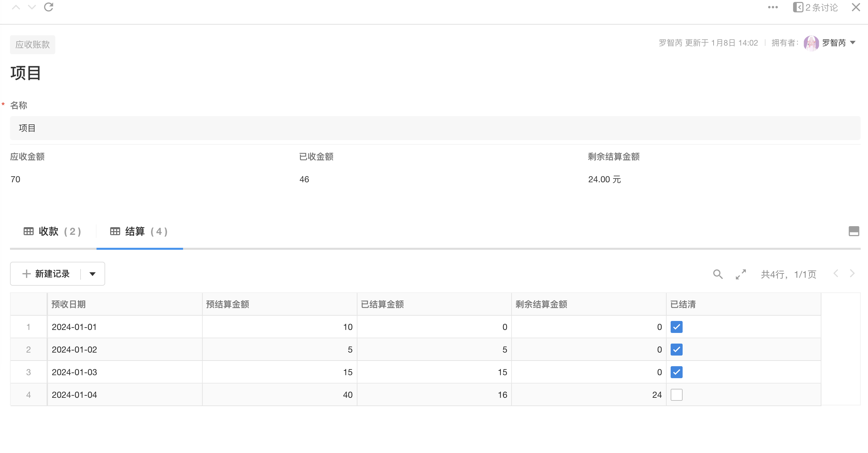
Task: Switch to the 收款 tab
Action: pos(53,231)
